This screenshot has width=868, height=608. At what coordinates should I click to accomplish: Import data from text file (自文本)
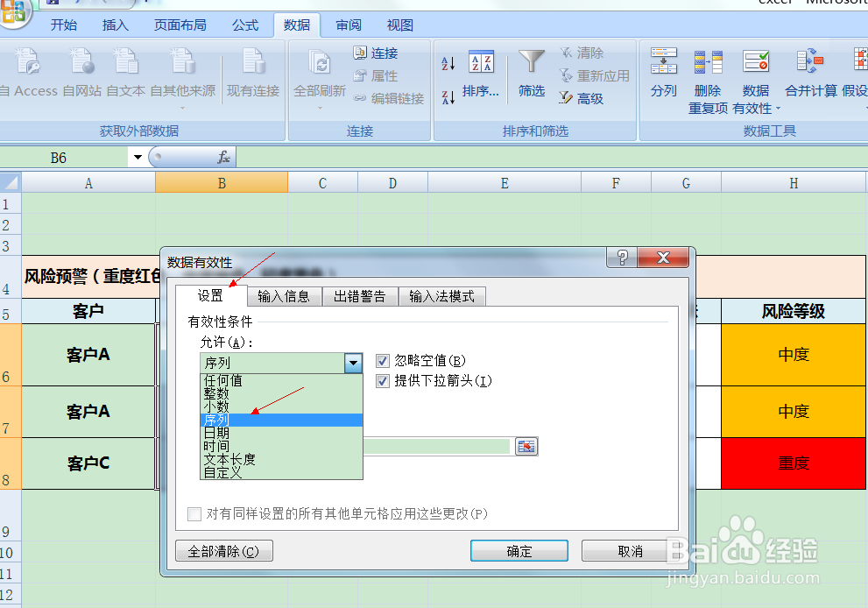click(126, 73)
